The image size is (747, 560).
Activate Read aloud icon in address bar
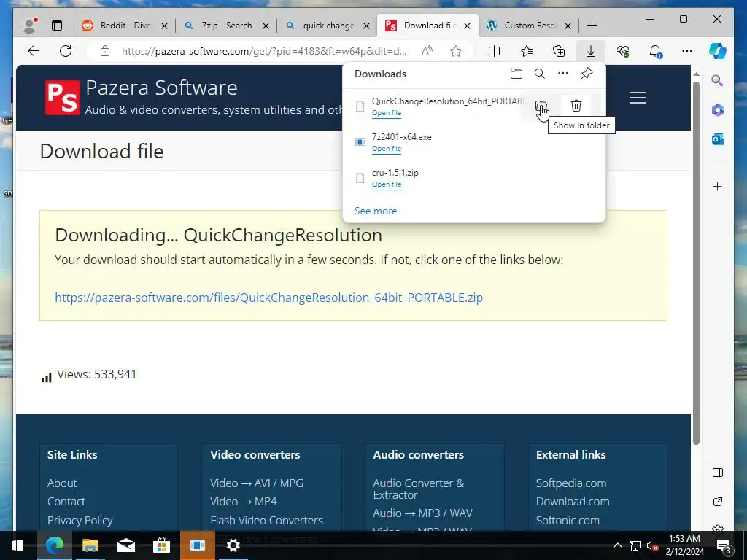[427, 51]
